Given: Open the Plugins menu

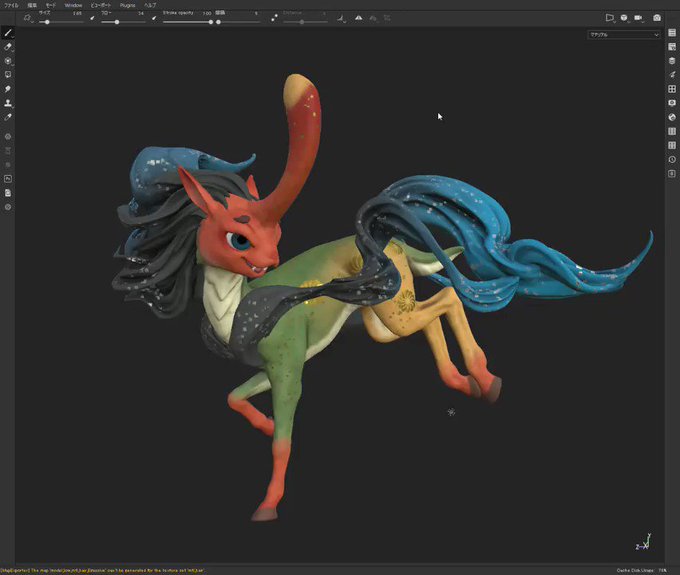Looking at the screenshot, I should (x=128, y=5).
